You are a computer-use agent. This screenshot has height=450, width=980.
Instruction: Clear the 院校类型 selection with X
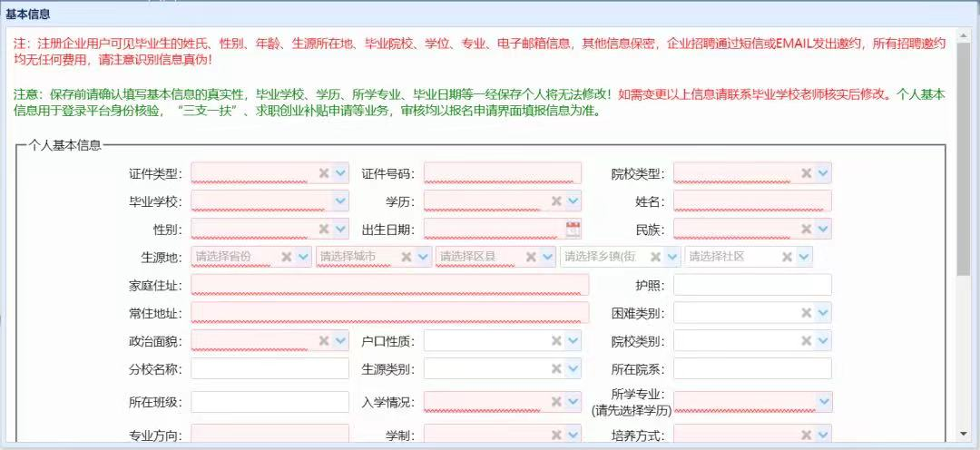click(807, 173)
